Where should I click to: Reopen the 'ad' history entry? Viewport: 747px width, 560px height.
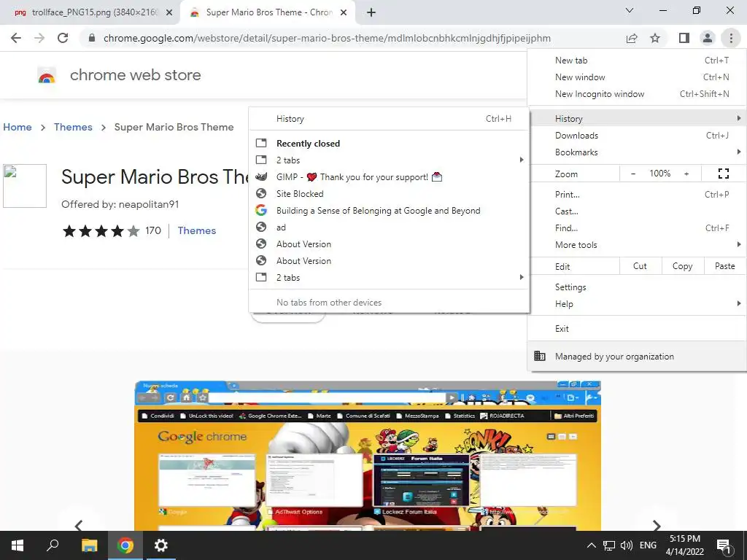(389, 227)
